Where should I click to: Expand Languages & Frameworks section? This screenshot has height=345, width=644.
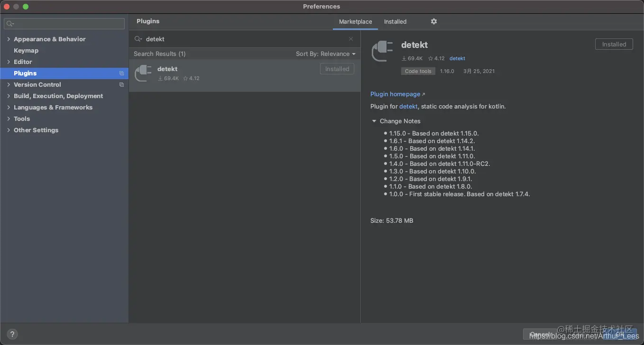point(9,108)
